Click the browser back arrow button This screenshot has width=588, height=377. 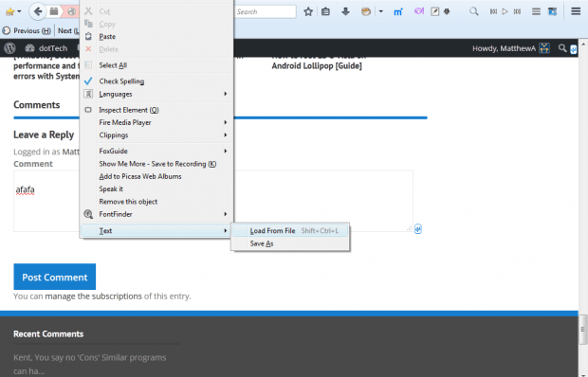coord(38,11)
